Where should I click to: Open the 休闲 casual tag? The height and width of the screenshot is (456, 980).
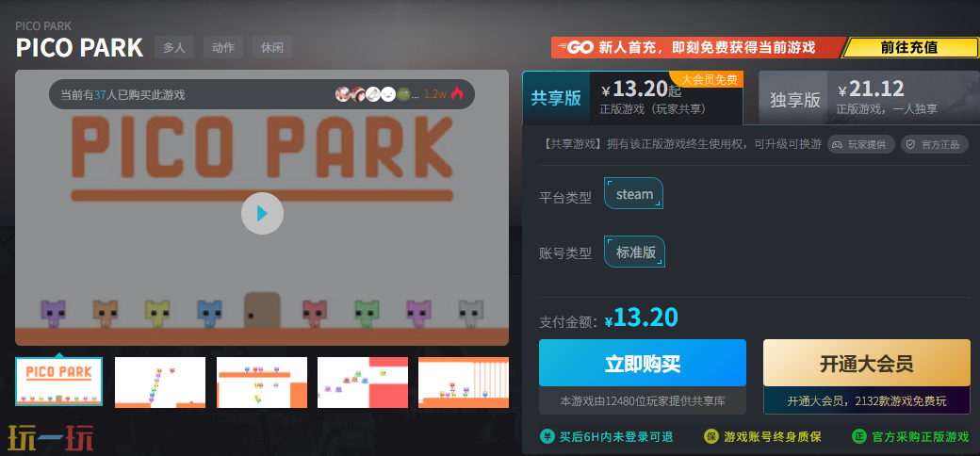point(272,47)
